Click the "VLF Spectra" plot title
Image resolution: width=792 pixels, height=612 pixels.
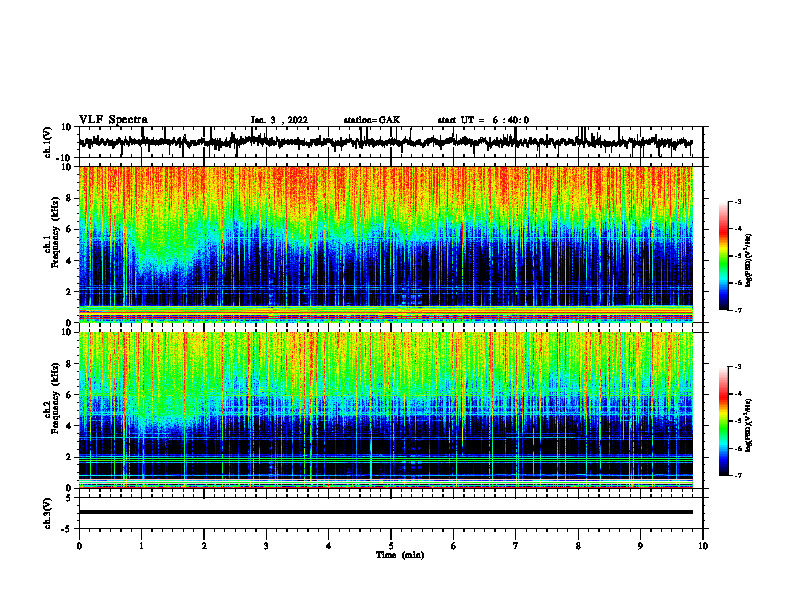[113, 120]
